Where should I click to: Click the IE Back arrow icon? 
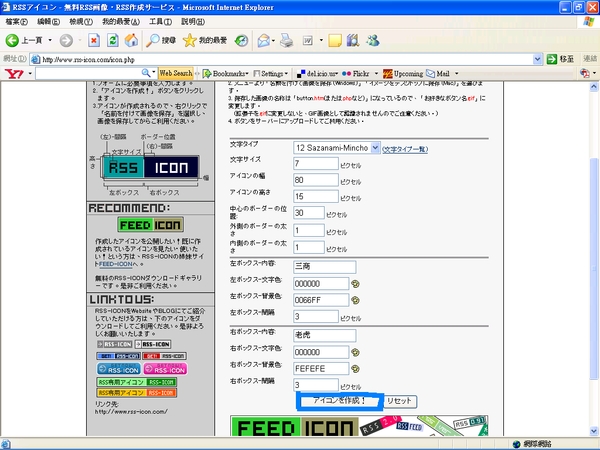point(12,40)
